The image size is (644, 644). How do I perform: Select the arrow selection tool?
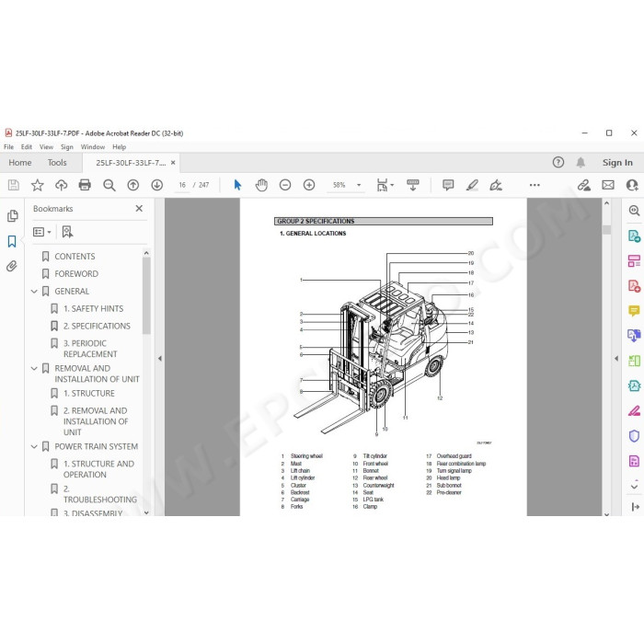pos(237,185)
